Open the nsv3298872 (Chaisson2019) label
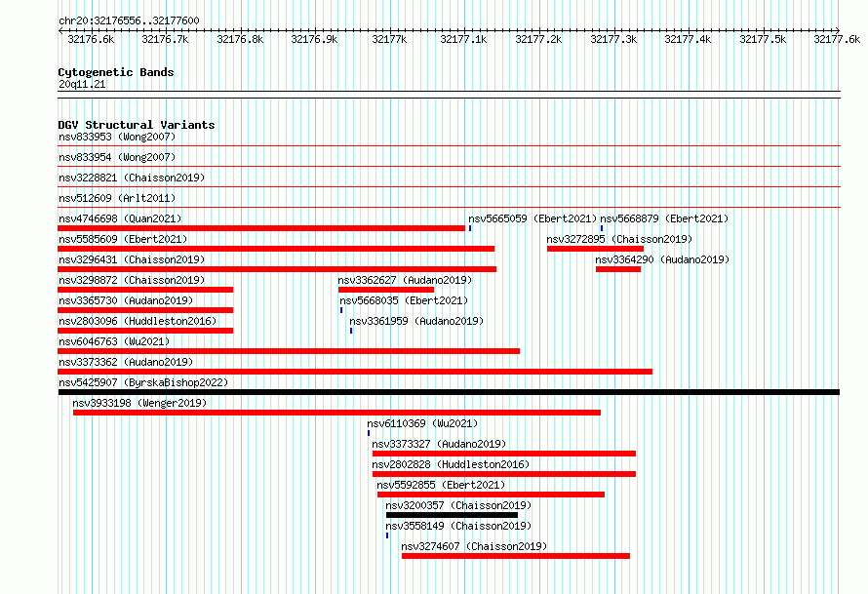868x594 pixels. 132,280
